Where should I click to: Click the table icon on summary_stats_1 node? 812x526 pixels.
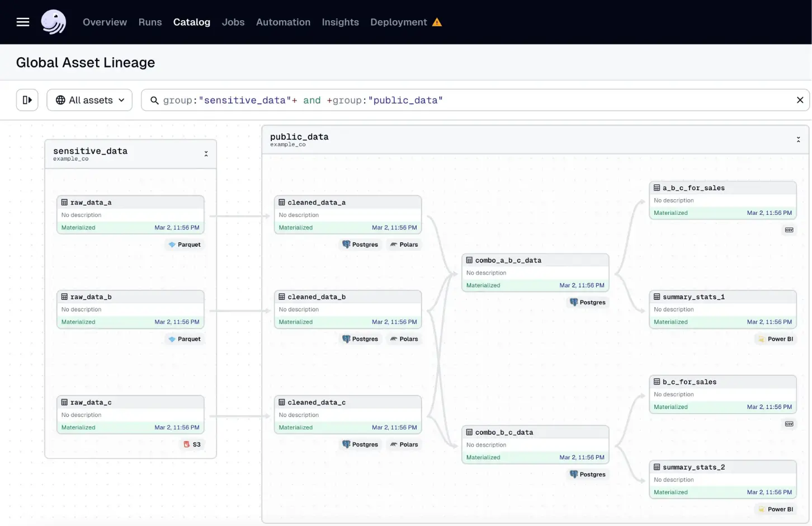[x=657, y=297]
